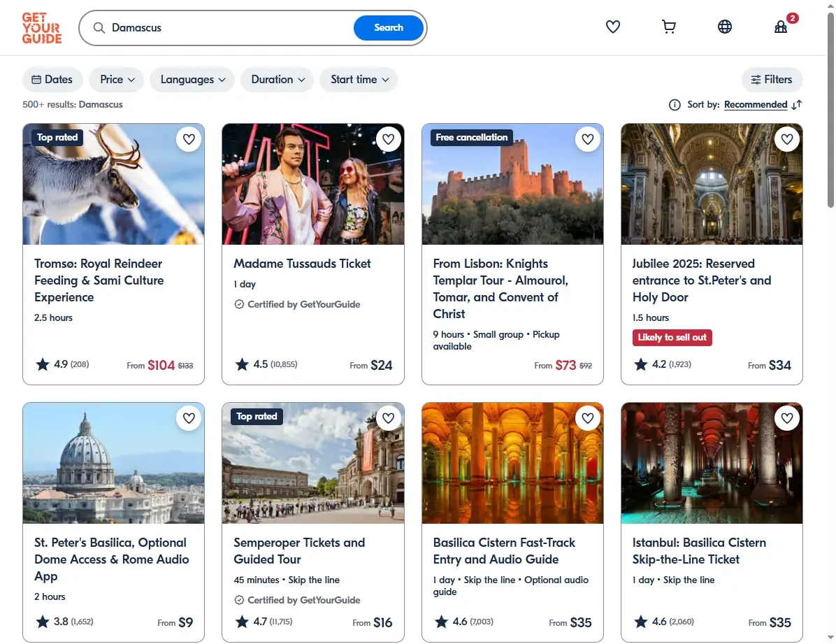Image resolution: width=836 pixels, height=644 pixels.
Task: Click the magnifier icon in search bar
Action: pos(99,28)
